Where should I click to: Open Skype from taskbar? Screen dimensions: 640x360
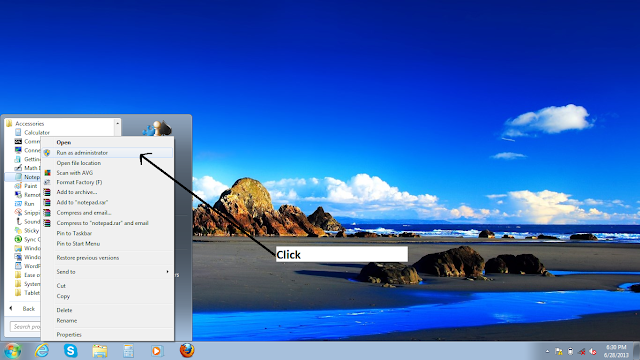[x=71, y=351]
